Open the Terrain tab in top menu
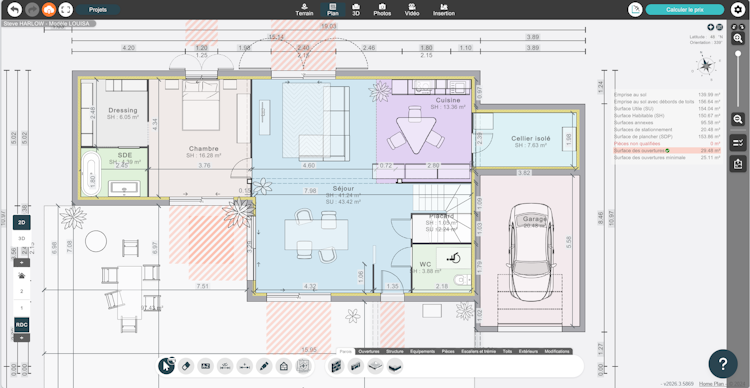750x388 pixels. pos(304,10)
